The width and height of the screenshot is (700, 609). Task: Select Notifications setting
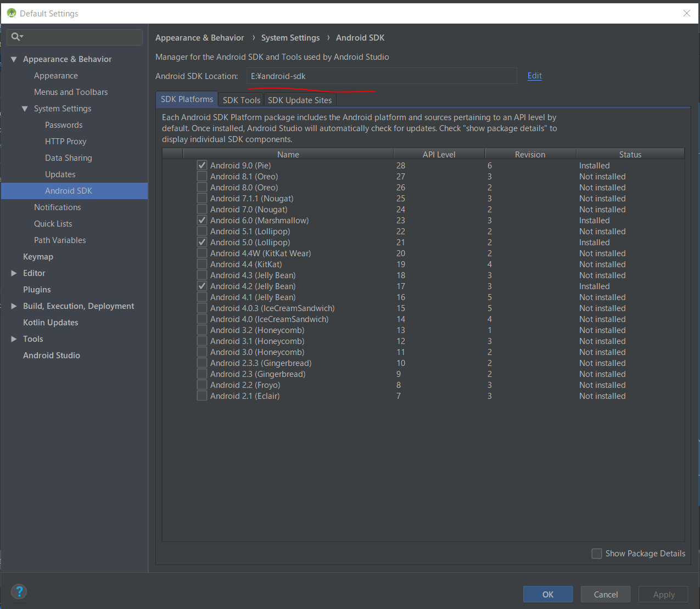(x=58, y=207)
